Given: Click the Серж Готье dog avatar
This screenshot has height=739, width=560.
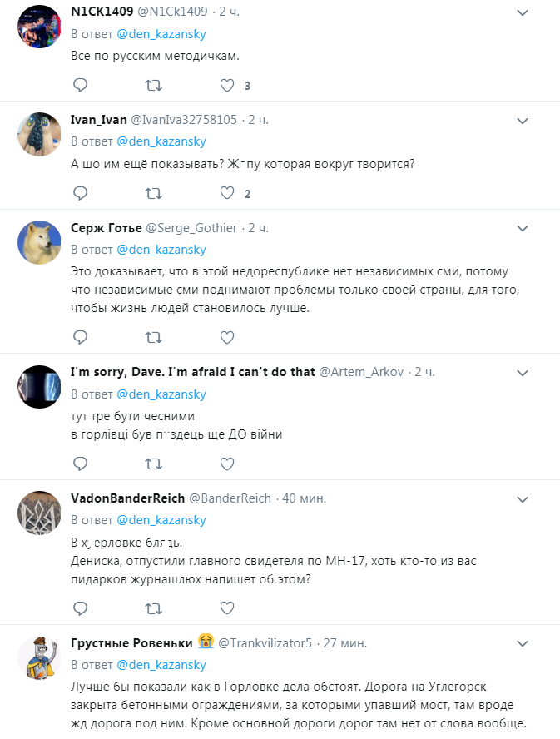Looking at the screenshot, I should 38,241.
